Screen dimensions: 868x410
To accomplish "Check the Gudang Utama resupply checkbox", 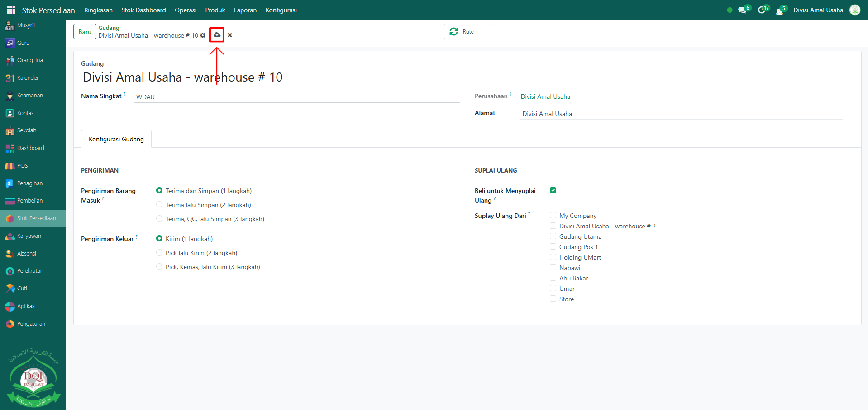I will pos(553,236).
